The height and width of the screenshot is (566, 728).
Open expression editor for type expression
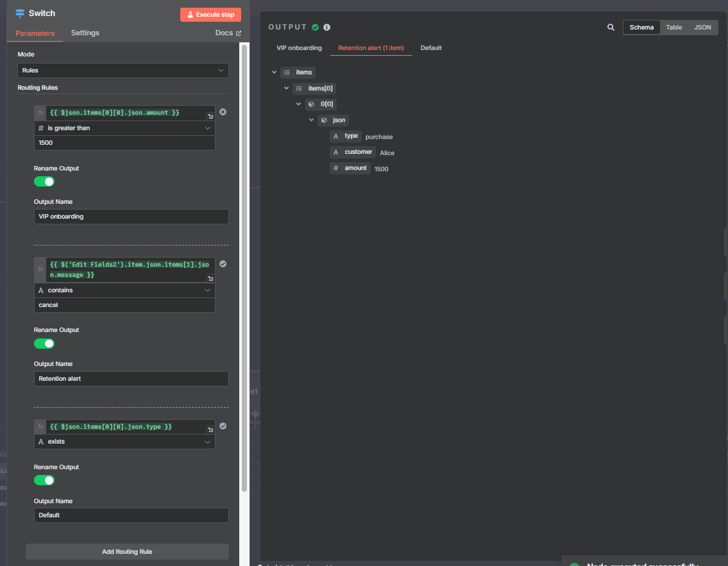point(210,430)
